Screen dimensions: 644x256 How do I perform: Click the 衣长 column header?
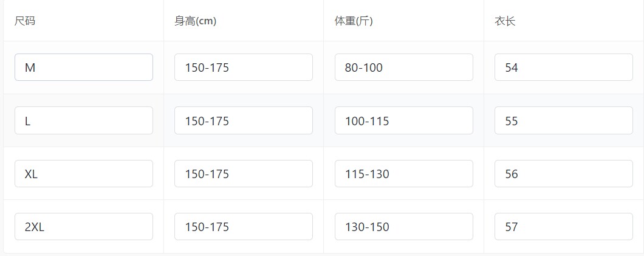click(x=505, y=21)
